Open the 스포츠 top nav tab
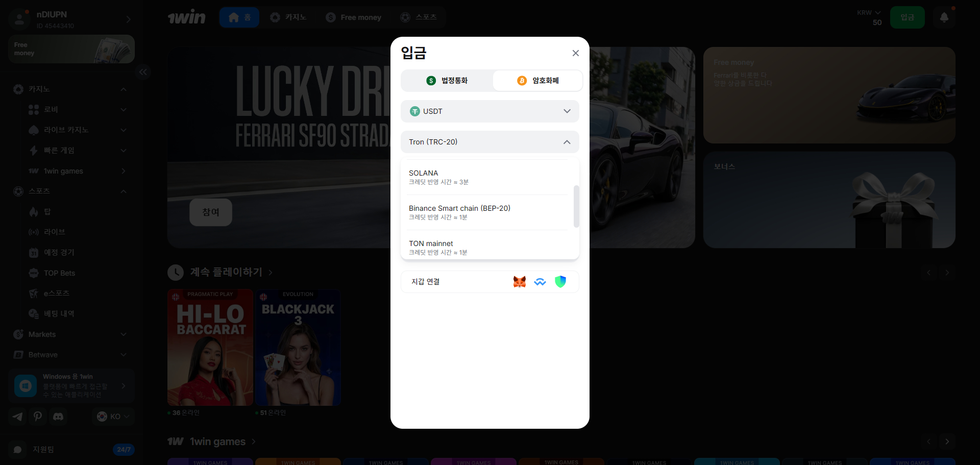Screen dimensions: 980x465 419,17
